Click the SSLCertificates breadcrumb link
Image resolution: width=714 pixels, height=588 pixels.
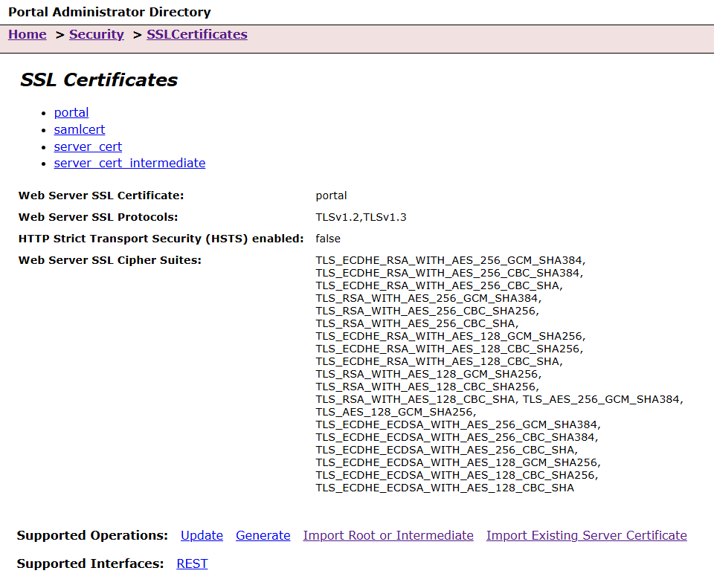(196, 35)
